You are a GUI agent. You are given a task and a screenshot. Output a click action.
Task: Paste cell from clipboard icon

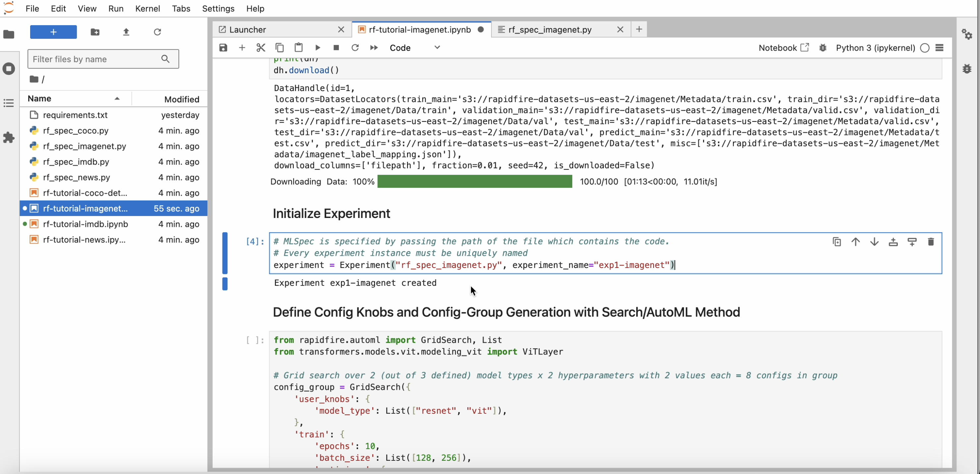pyautogui.click(x=299, y=48)
